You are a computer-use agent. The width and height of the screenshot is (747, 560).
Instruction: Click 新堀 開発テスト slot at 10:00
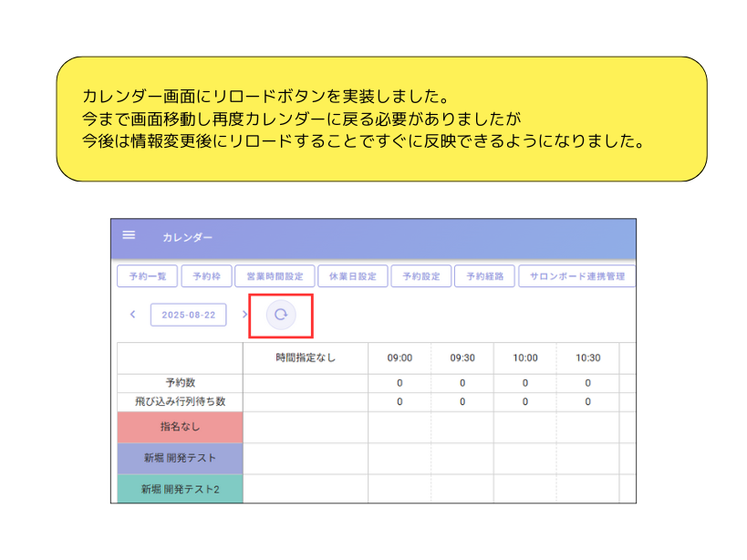pyautogui.click(x=525, y=459)
